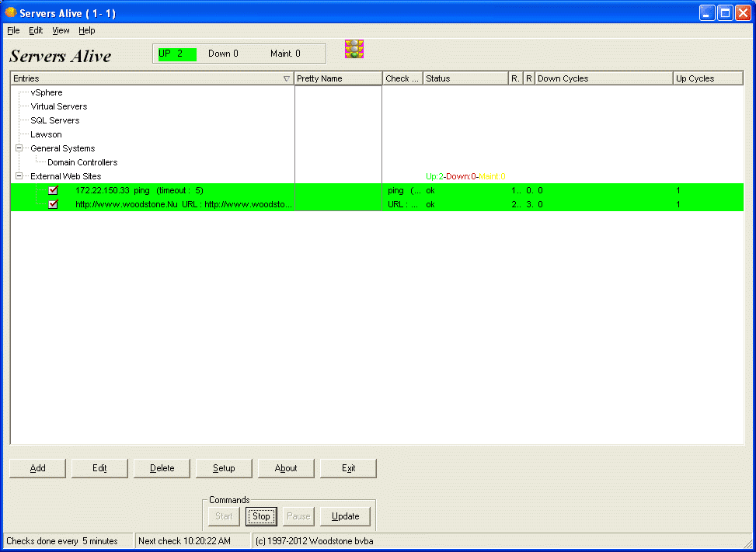Click the 'Next check 10:20:22 AM' status text

click(x=185, y=541)
